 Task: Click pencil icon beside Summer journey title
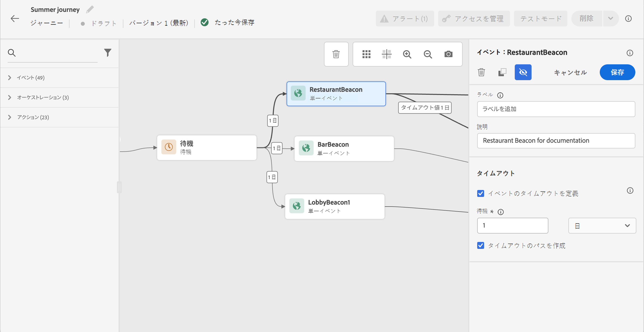90,9
